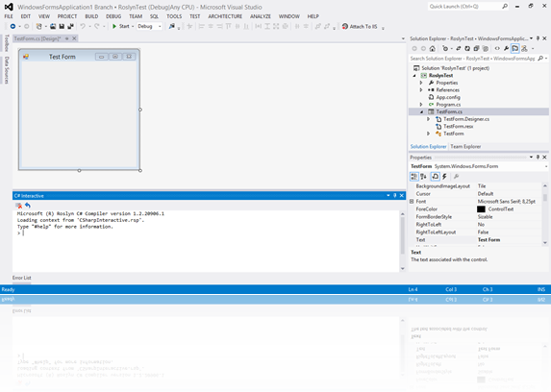Pin the Solution Explorer panel

pyautogui.click(x=538, y=38)
